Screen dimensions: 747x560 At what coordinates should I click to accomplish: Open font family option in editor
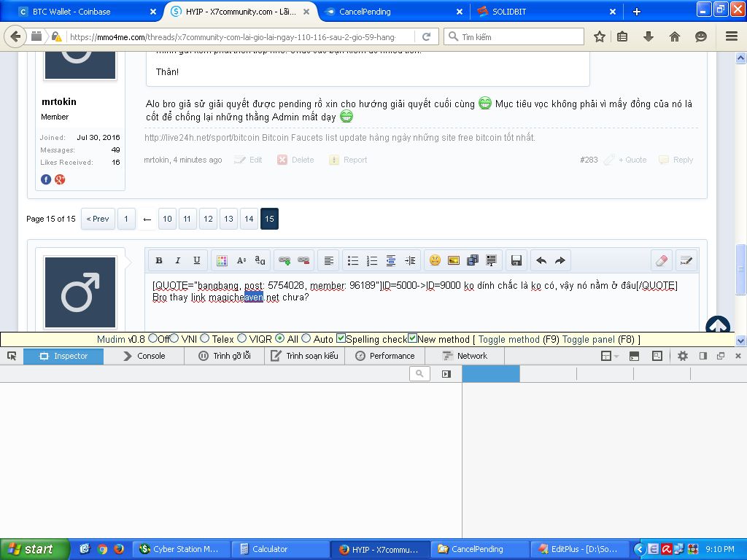260,260
